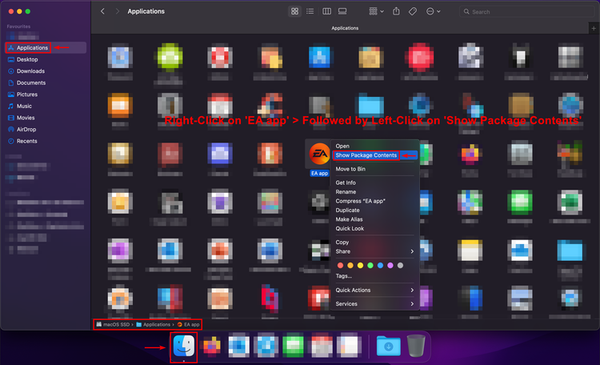The height and width of the screenshot is (365, 600).
Task: Expand the Quick Actions submenu
Action: [x=375, y=290]
